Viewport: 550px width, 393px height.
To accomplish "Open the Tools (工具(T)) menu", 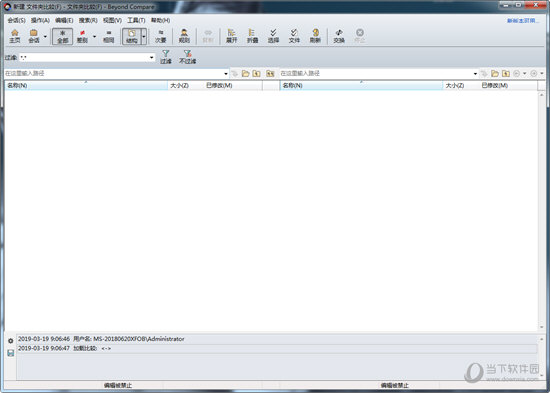I will pos(136,20).
